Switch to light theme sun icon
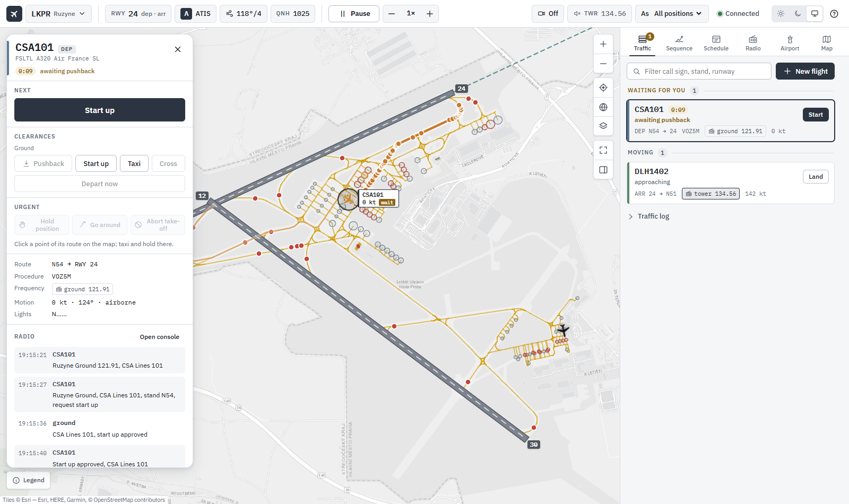 coord(781,14)
